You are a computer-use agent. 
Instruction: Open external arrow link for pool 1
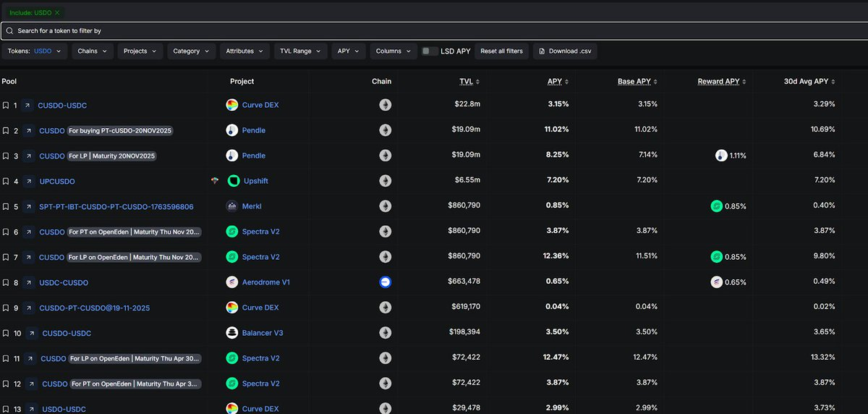pos(27,105)
